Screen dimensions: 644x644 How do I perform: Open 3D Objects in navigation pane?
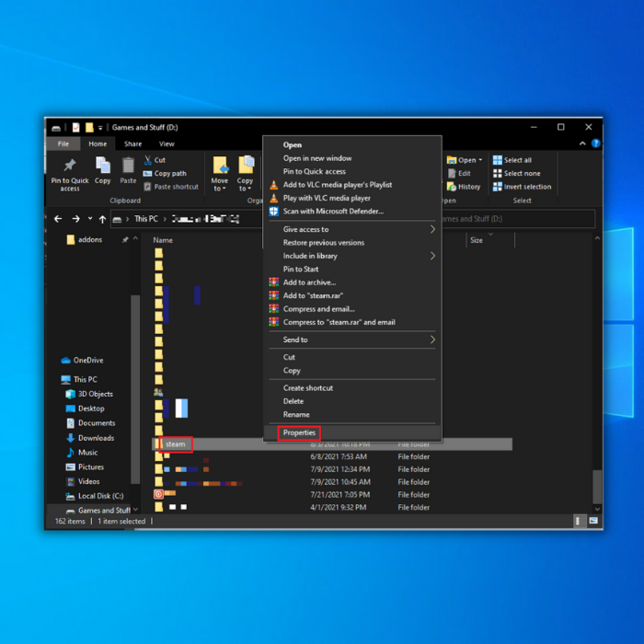click(x=89, y=394)
